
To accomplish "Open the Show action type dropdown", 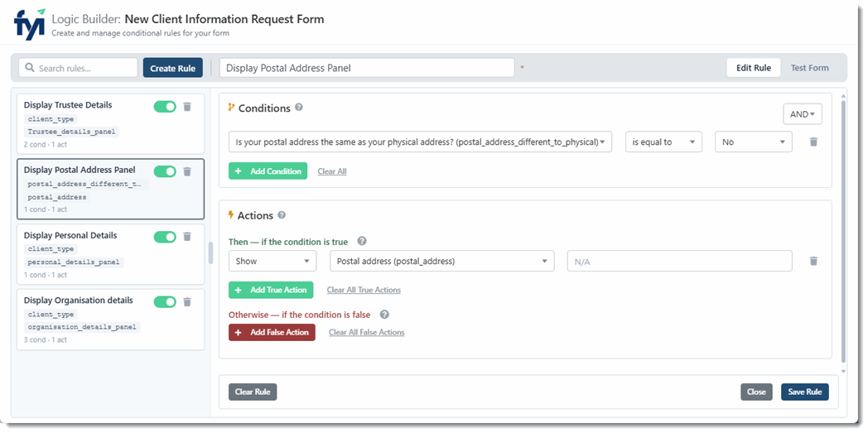I will coord(272,261).
